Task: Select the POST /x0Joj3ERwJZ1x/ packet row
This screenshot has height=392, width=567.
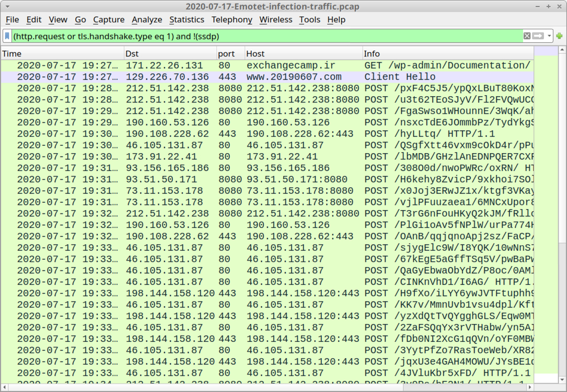Action: [267, 191]
